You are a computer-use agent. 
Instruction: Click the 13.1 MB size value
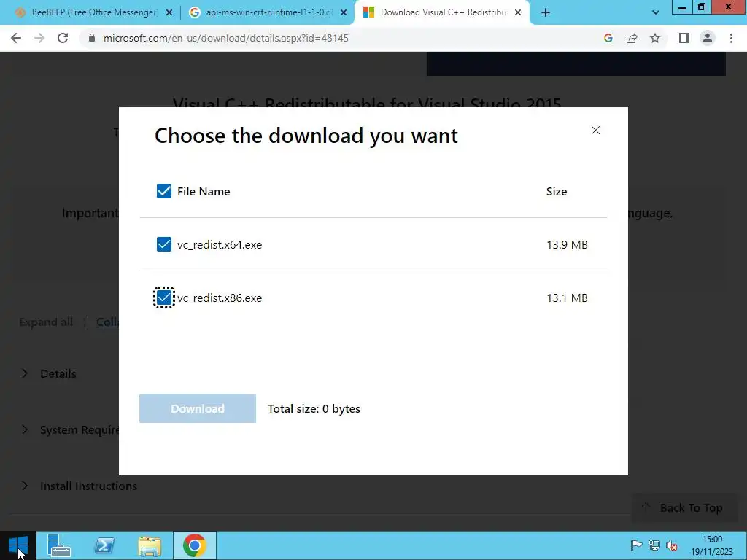[567, 297]
